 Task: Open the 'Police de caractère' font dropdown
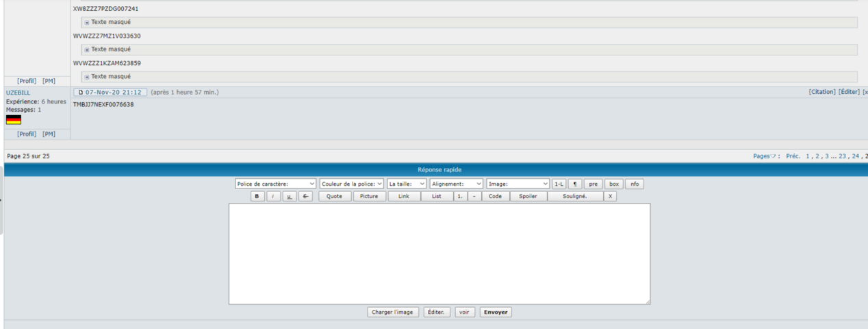[275, 184]
